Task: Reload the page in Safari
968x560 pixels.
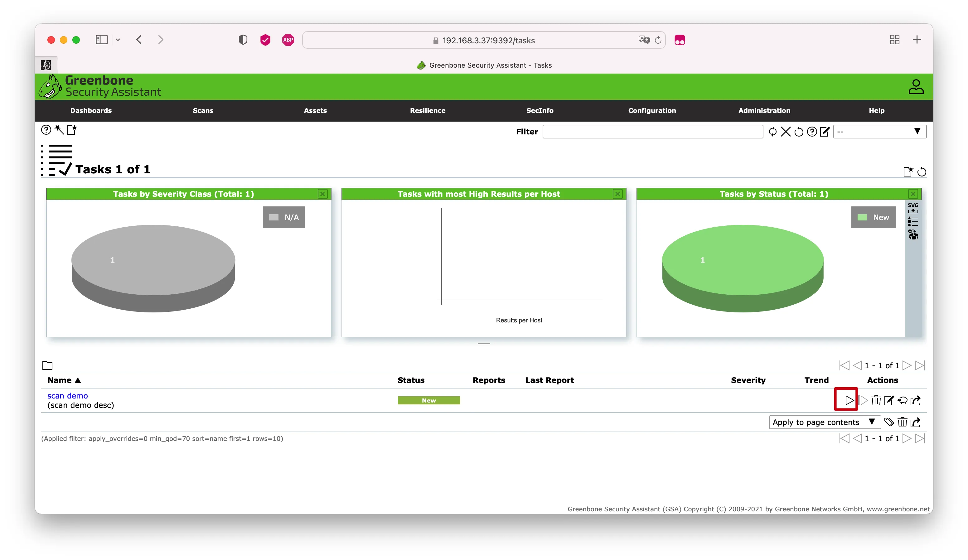Action: [x=658, y=40]
